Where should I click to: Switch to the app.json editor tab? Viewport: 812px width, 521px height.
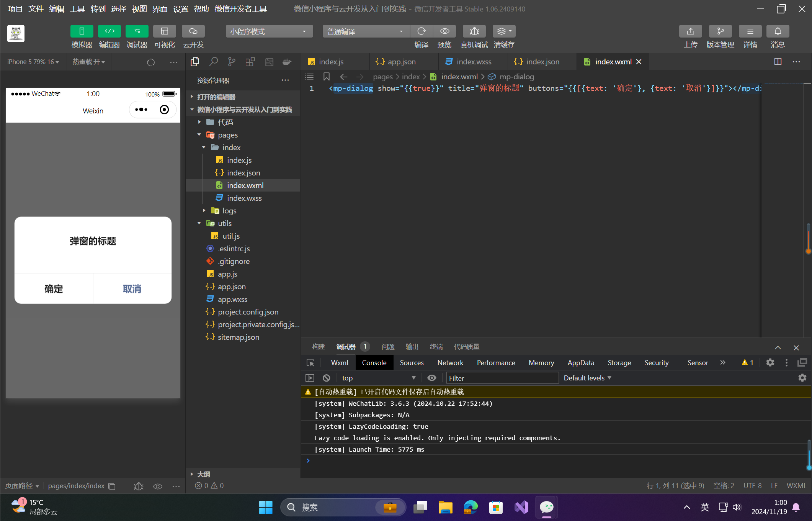(401, 62)
